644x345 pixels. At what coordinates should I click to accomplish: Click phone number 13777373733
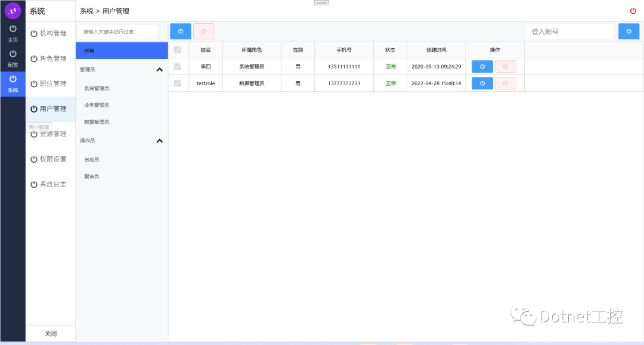(x=344, y=83)
